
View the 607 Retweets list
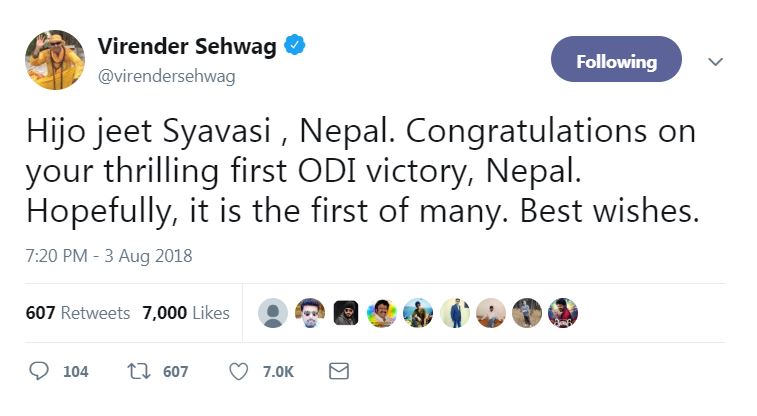(77, 313)
